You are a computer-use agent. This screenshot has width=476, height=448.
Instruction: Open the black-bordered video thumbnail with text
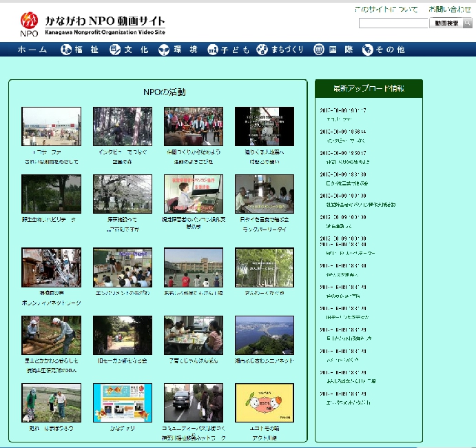tap(265, 126)
